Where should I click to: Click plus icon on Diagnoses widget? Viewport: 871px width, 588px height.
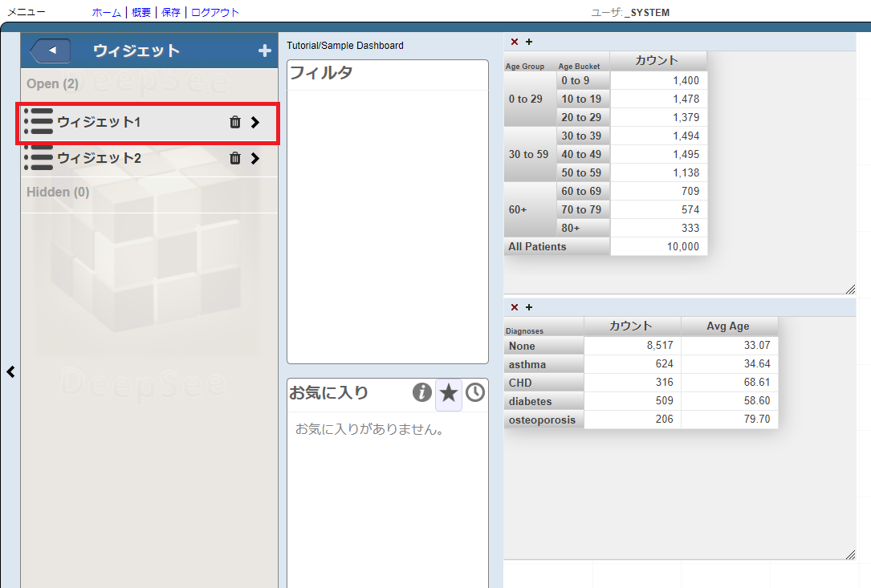(529, 307)
